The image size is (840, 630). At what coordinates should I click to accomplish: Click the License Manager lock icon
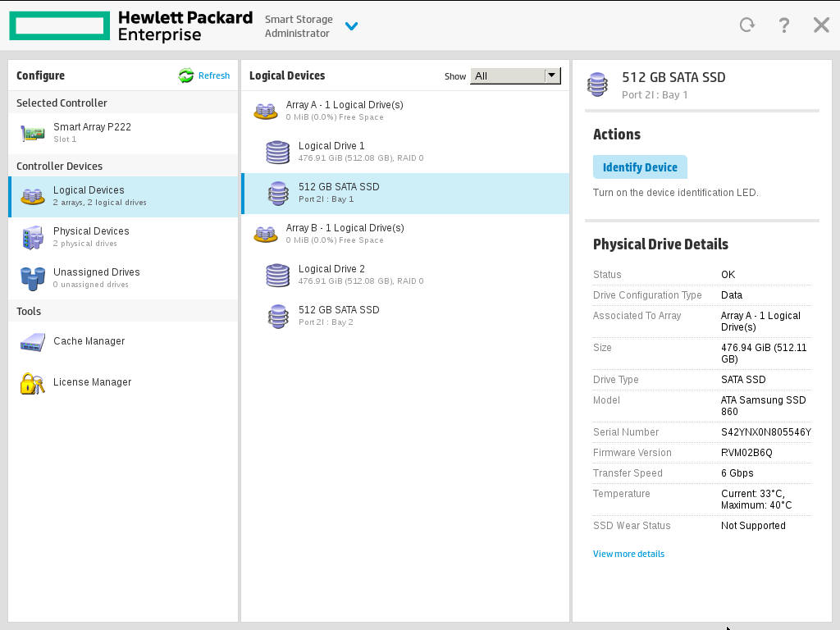click(32, 383)
